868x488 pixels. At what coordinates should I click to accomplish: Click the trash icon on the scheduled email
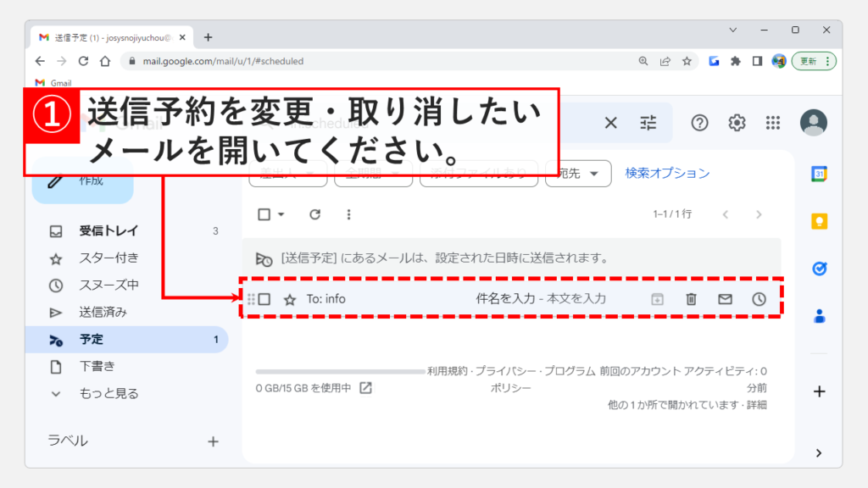tap(691, 299)
